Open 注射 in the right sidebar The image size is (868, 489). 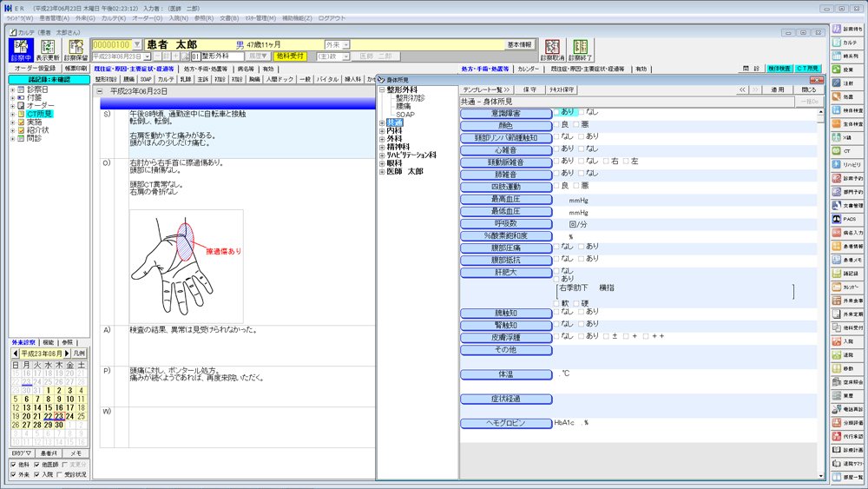point(847,83)
